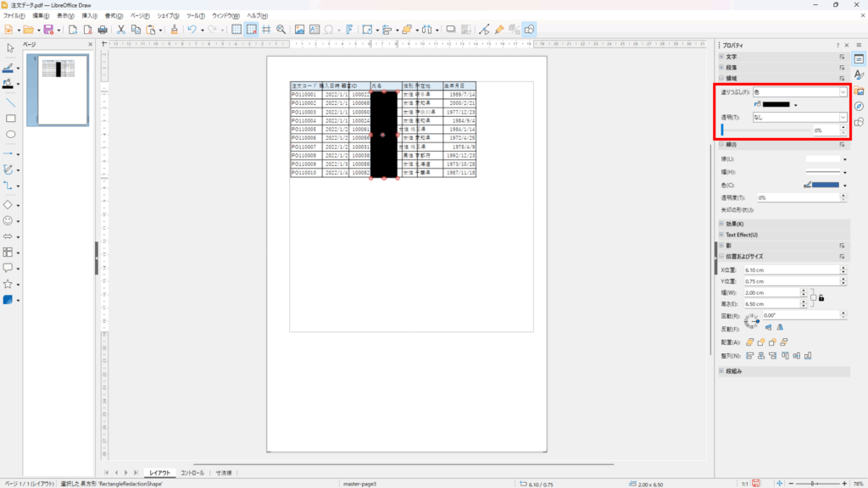
Task: Switch to the 寸法線 layer tab
Action: click(225, 472)
